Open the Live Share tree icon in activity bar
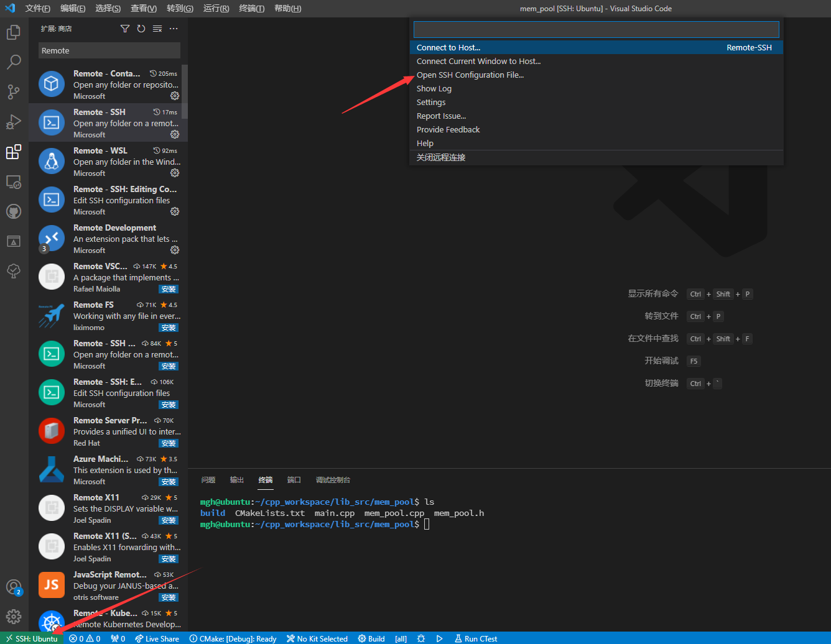Image resolution: width=831 pixels, height=644 pixels. [x=14, y=271]
